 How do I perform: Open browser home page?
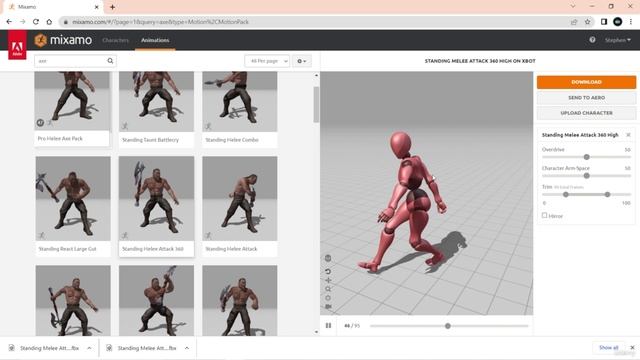[49, 22]
